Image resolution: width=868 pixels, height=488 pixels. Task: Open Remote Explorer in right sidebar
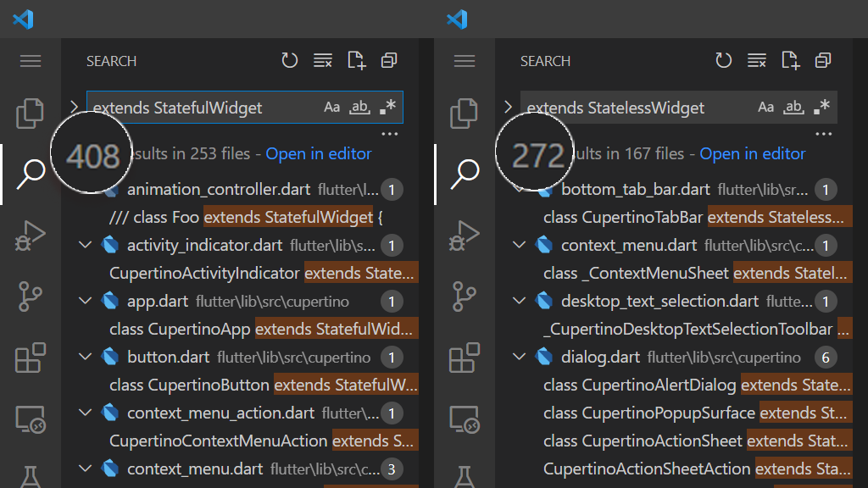point(464,419)
